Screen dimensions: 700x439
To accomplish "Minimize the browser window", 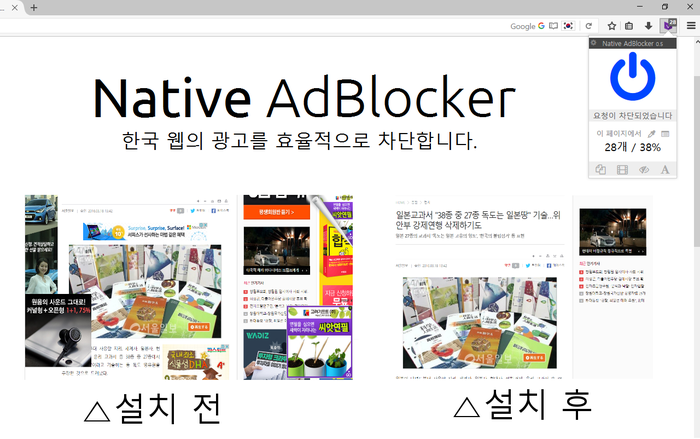I will [x=640, y=7].
